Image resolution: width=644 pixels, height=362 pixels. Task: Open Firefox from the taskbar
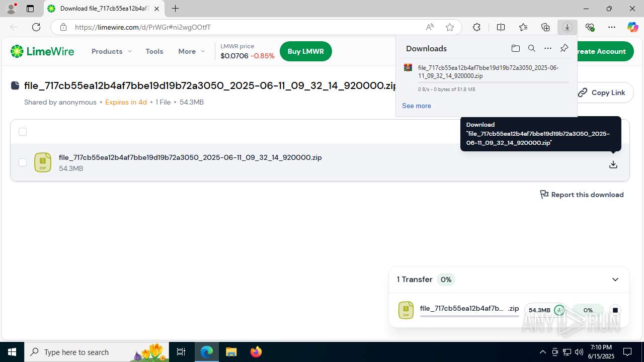pos(256,352)
